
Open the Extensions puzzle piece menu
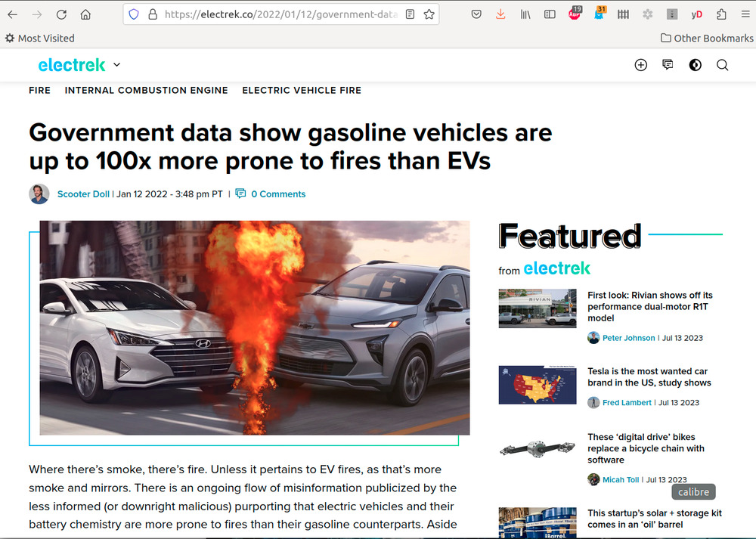click(721, 14)
